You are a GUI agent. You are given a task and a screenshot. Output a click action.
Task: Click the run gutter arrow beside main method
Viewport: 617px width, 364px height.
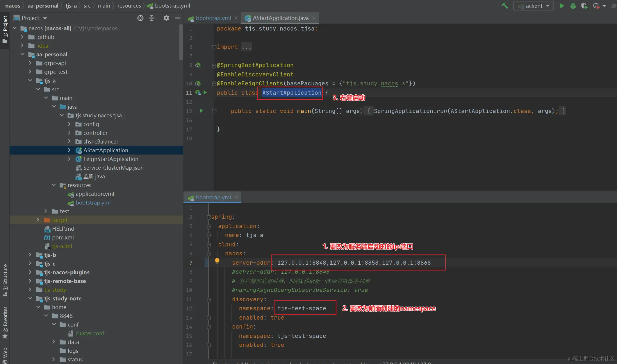[201, 111]
